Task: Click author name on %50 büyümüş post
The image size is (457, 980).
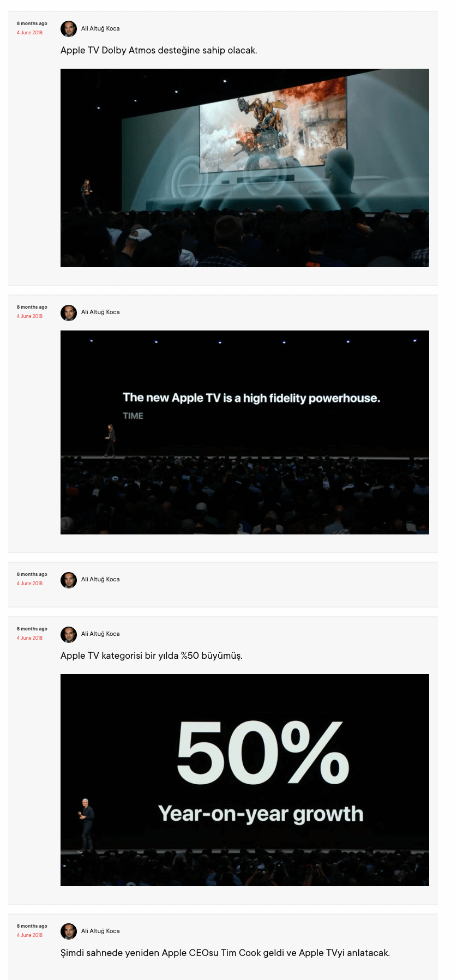Action: 100,634
